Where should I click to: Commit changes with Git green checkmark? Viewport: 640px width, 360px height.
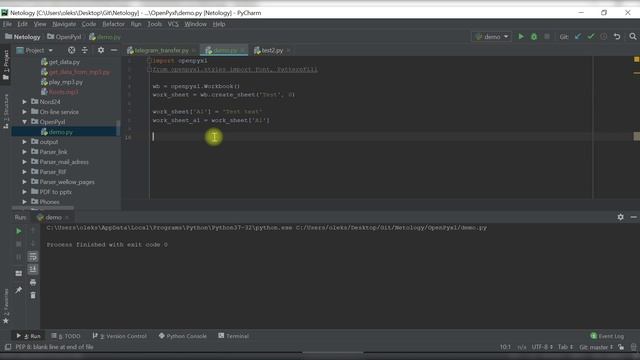(x=591, y=37)
